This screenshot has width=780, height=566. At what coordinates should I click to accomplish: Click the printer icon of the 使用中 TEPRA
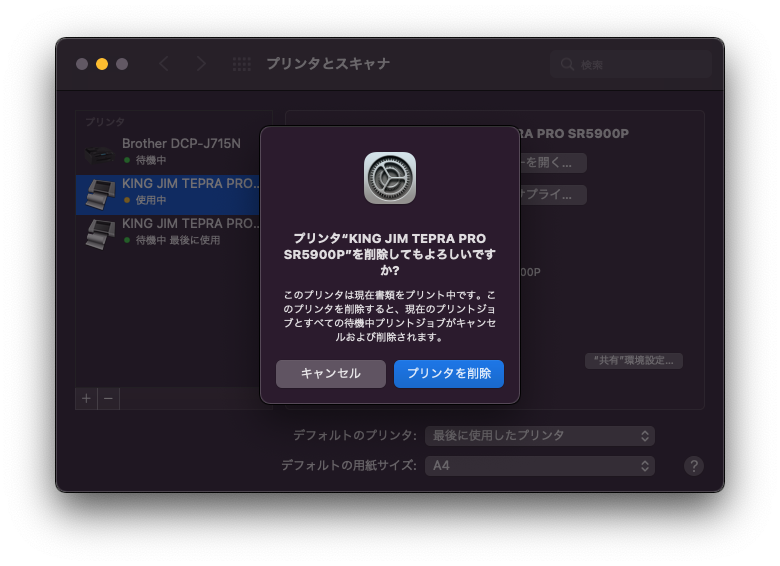pyautogui.click(x=100, y=194)
